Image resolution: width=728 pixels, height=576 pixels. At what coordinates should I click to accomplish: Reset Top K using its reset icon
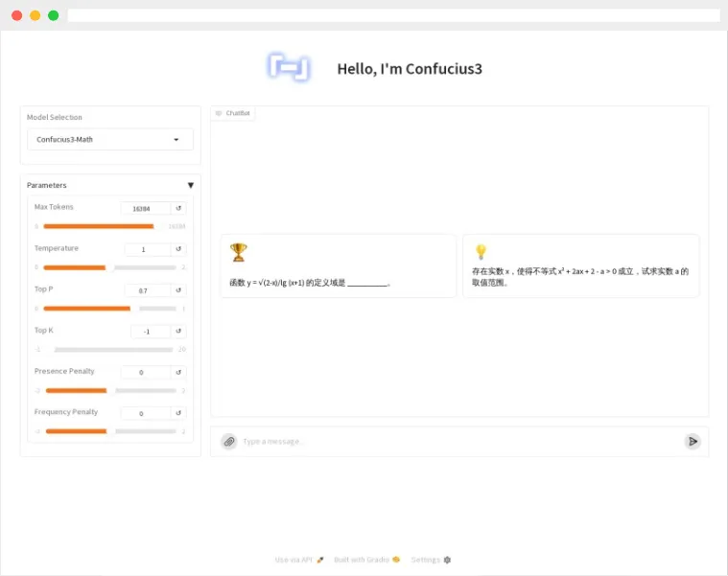click(x=178, y=332)
